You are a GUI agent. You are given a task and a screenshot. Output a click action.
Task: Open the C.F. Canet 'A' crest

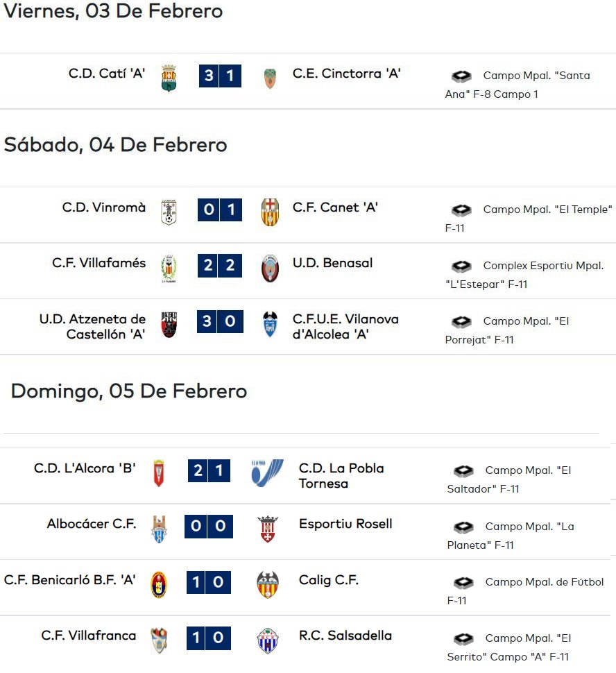(270, 212)
